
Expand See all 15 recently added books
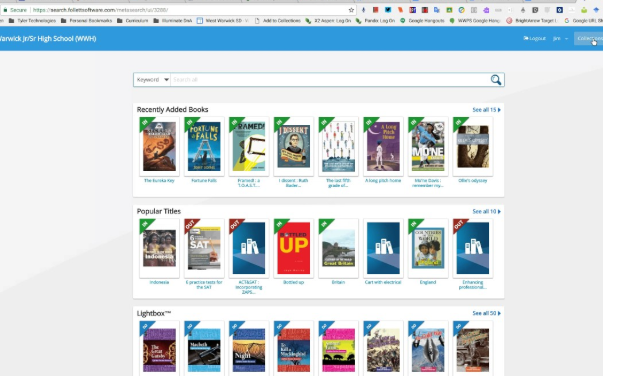point(486,110)
